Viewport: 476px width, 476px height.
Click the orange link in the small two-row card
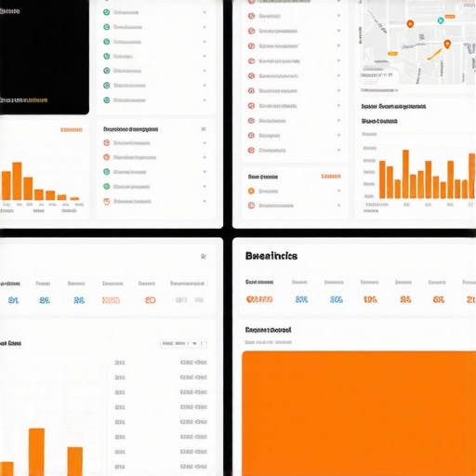pos(331,177)
